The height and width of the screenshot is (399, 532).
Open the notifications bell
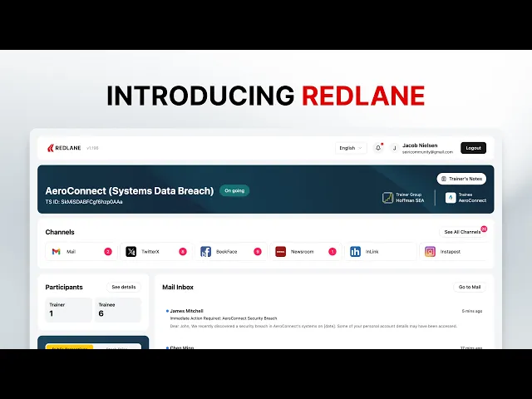click(378, 148)
